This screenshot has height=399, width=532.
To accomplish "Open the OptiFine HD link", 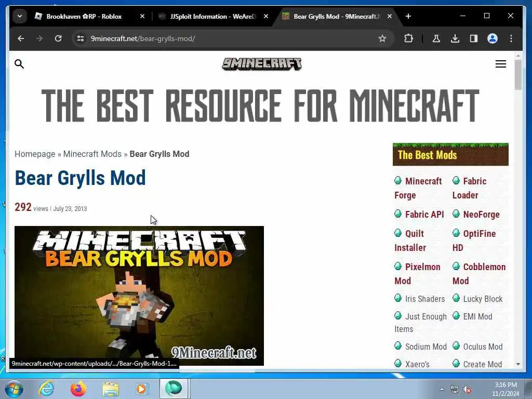I will (474, 241).
